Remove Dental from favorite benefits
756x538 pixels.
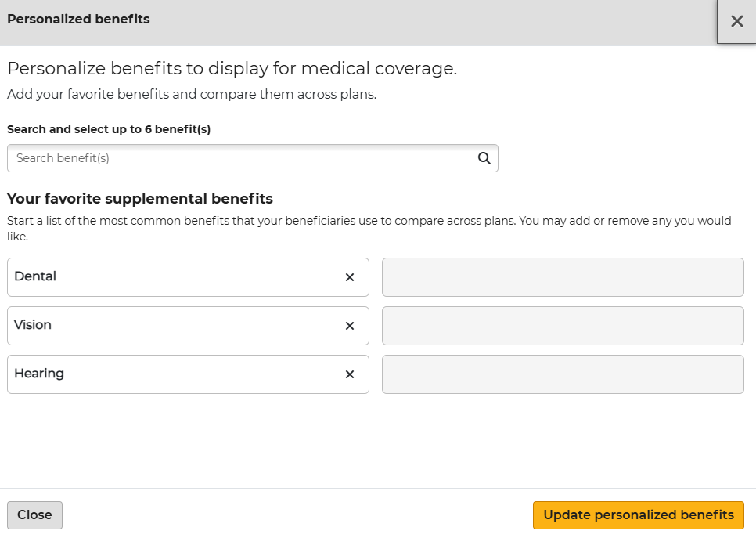coord(350,277)
